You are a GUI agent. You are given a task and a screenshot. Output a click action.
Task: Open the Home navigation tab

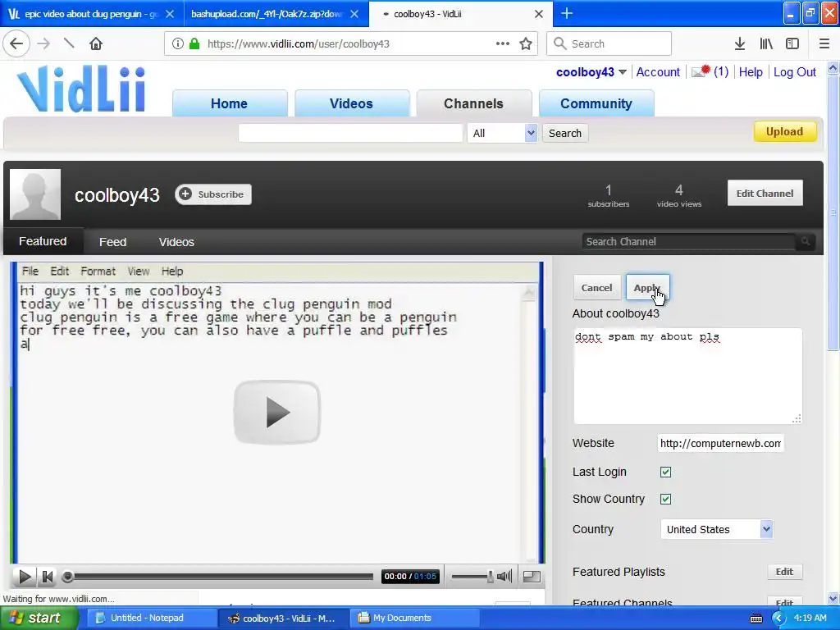tap(230, 103)
